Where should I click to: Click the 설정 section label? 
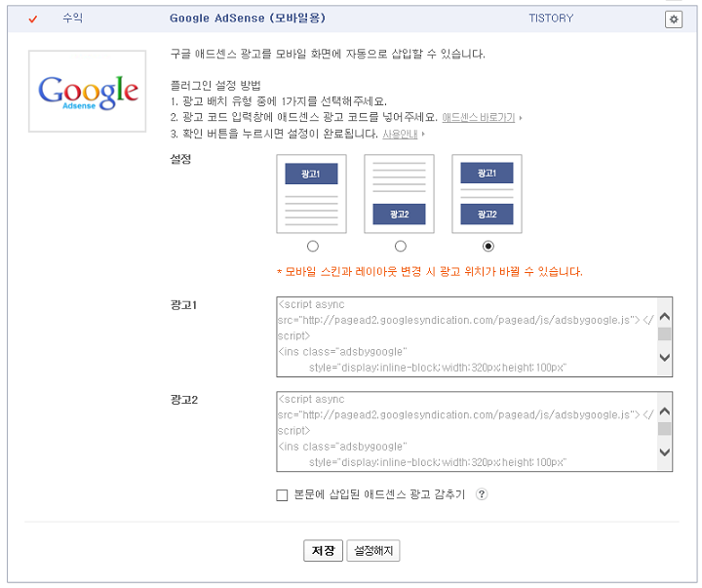click(x=181, y=159)
